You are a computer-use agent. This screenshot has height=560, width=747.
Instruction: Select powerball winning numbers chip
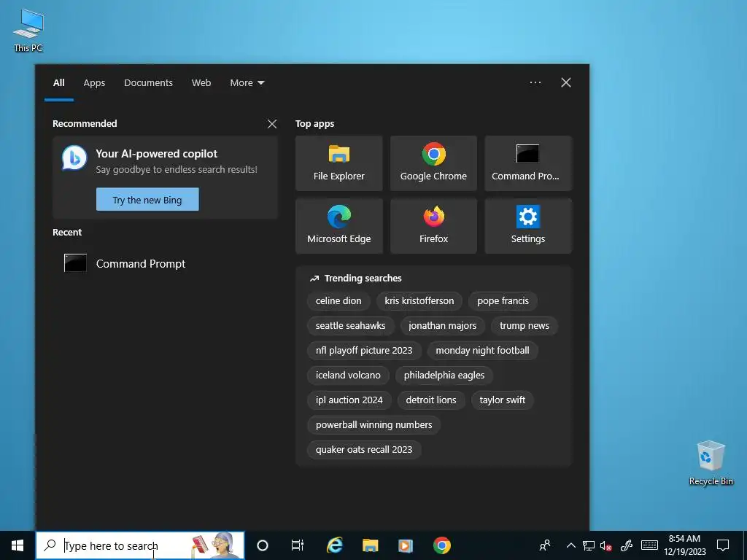tap(373, 425)
